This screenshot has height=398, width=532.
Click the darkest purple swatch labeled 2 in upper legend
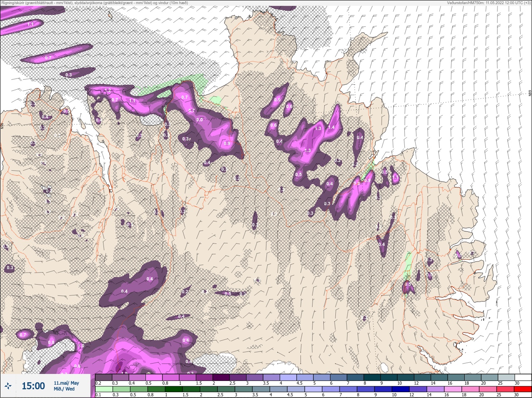pyautogui.click(x=222, y=377)
